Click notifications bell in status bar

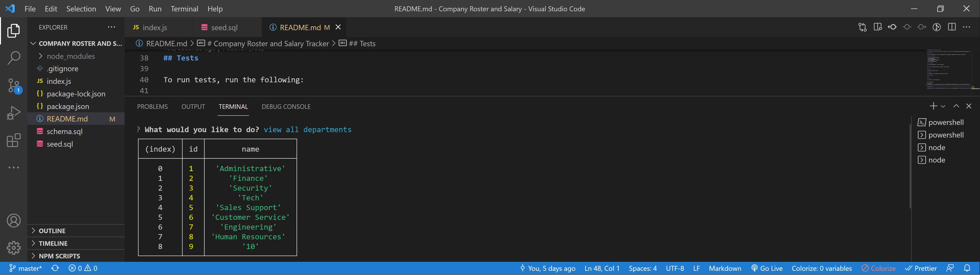coord(967,268)
